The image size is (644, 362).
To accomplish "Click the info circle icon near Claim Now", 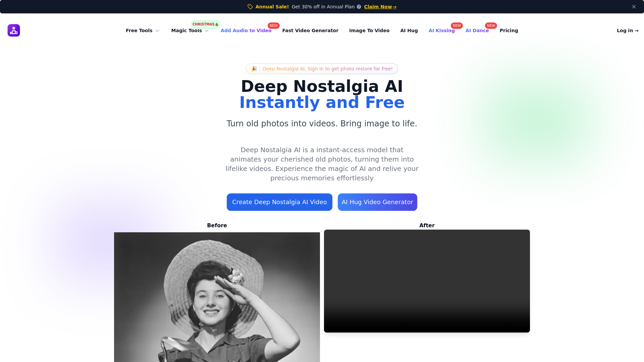I will click(359, 7).
